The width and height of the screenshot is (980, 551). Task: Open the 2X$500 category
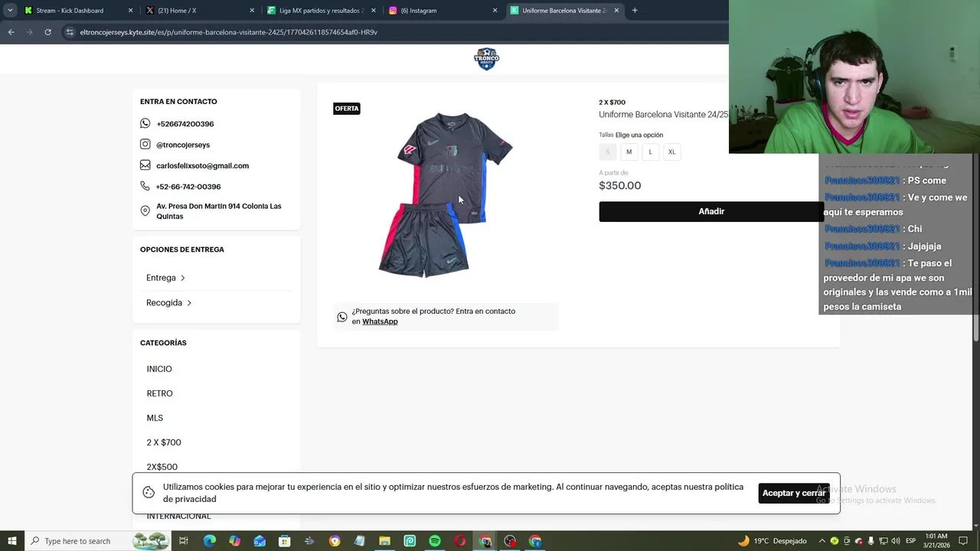pos(162,467)
